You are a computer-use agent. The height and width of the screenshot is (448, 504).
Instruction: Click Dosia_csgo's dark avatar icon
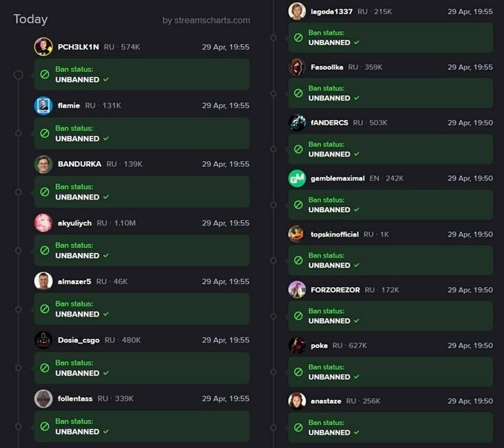(44, 340)
